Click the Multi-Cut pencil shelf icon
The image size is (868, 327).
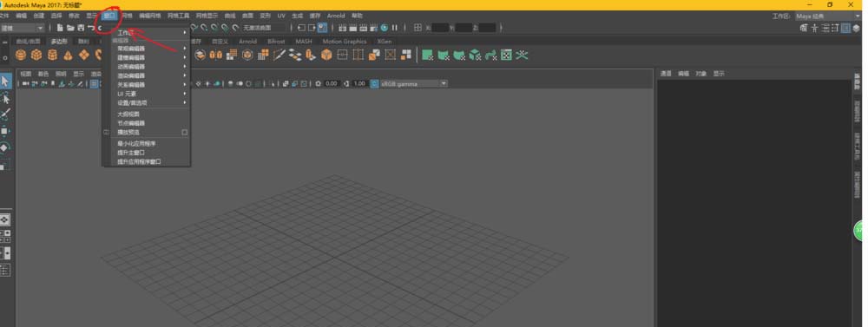click(279, 55)
